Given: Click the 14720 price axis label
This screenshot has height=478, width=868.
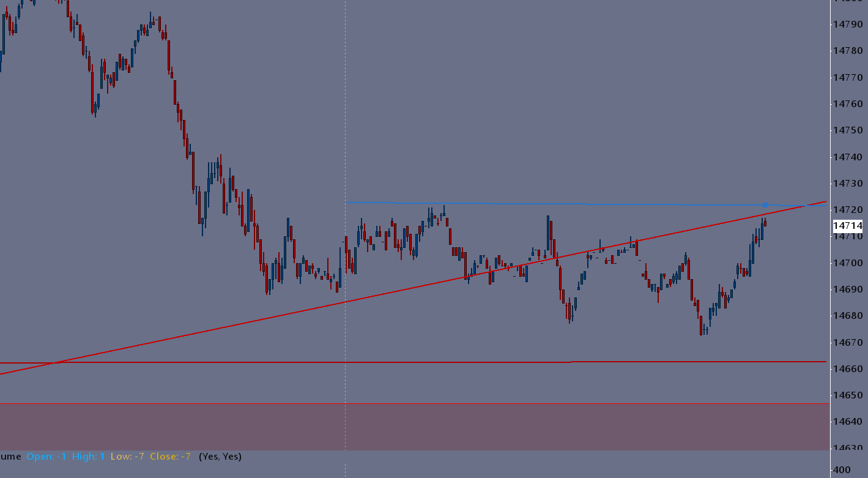Looking at the screenshot, I should (848, 210).
